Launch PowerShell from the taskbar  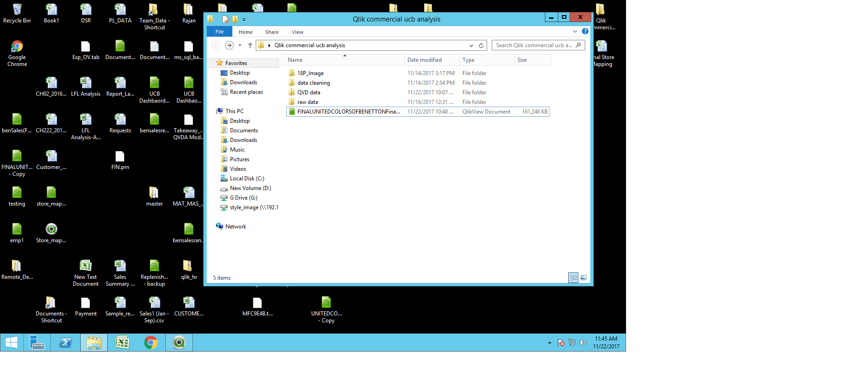pos(66,342)
